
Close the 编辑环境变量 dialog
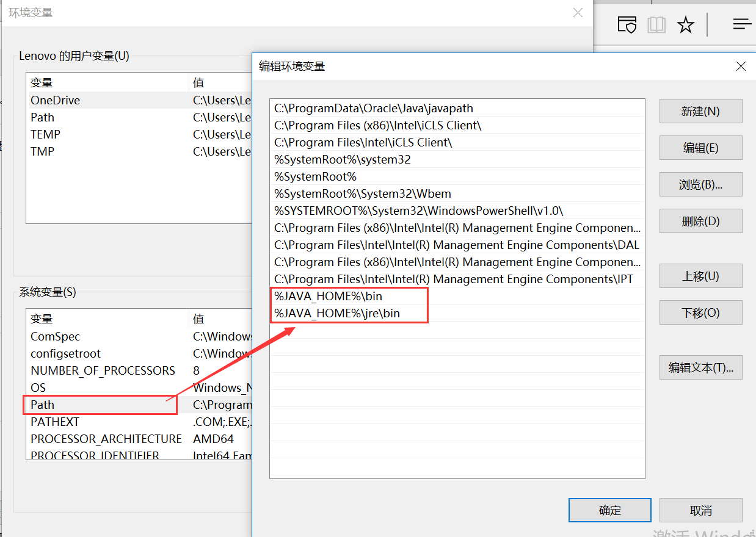click(x=741, y=66)
